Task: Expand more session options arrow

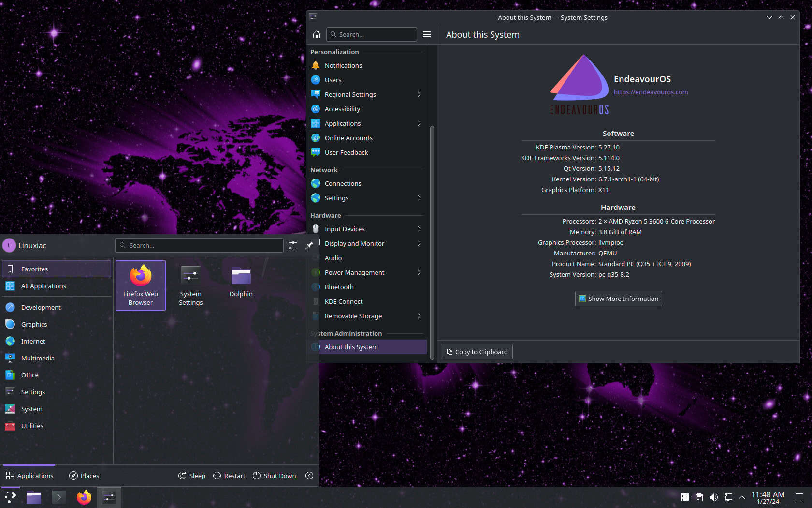Action: pos(309,476)
